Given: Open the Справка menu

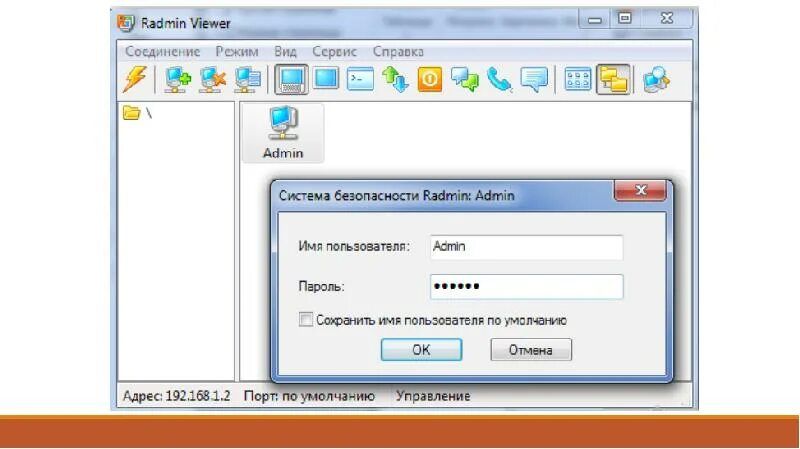Looking at the screenshot, I should pos(398,52).
